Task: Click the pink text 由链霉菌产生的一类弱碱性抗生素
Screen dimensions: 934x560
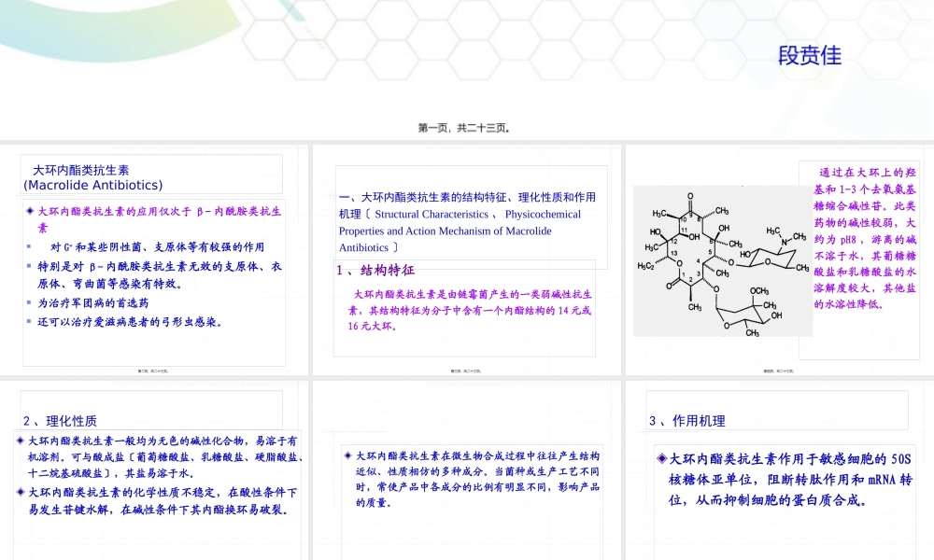Action: click(x=469, y=303)
